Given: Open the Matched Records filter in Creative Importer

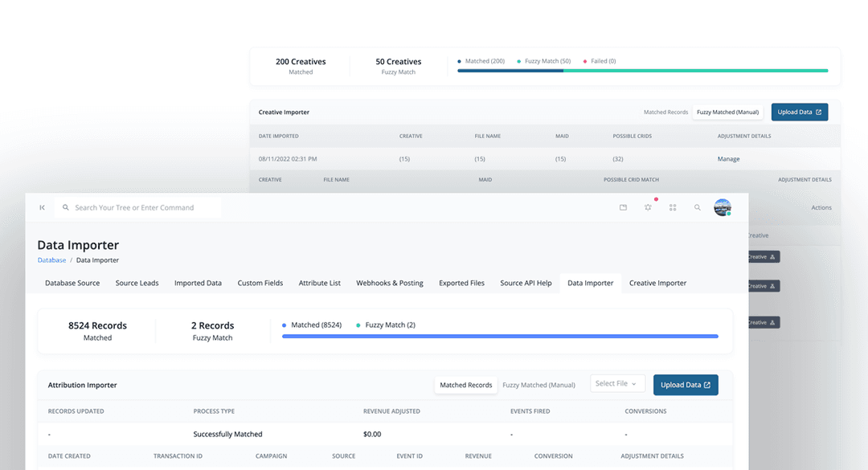Looking at the screenshot, I should pos(665,112).
